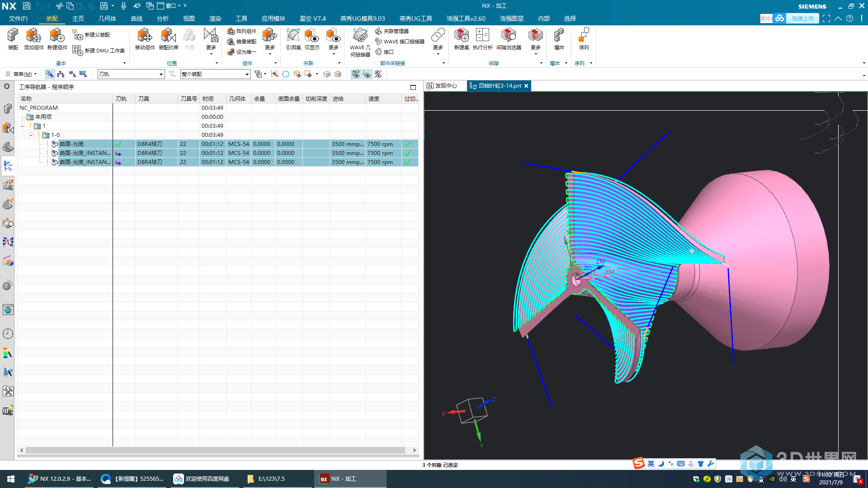
Task: Open the 间隙浏览器 clearance browser
Action: coord(509,39)
